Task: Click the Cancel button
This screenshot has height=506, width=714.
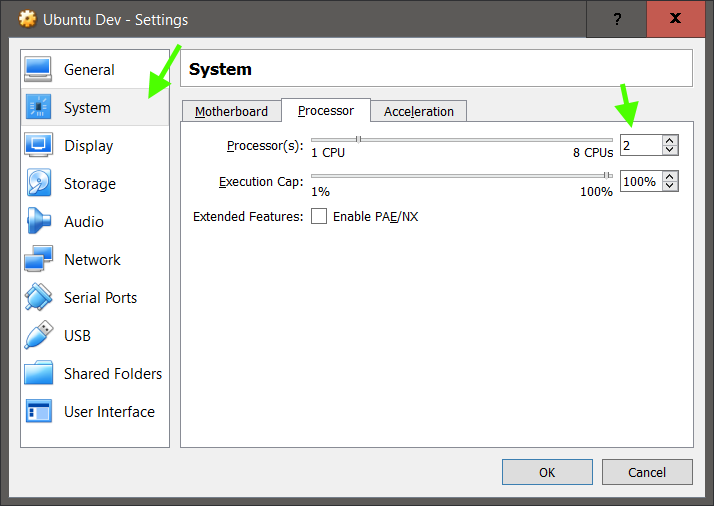Action: 647,472
